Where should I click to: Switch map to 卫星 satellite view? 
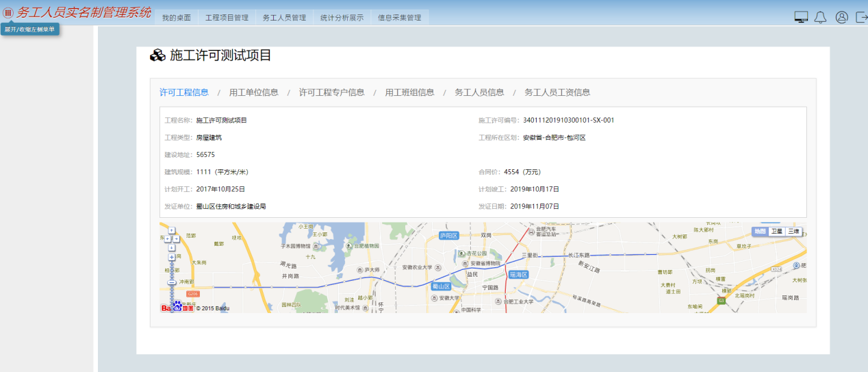tap(776, 232)
